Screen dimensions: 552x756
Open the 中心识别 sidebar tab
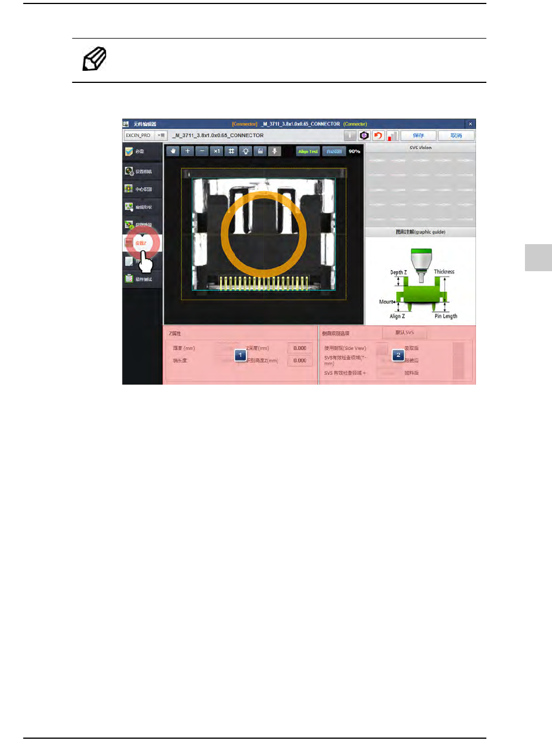tap(142, 189)
